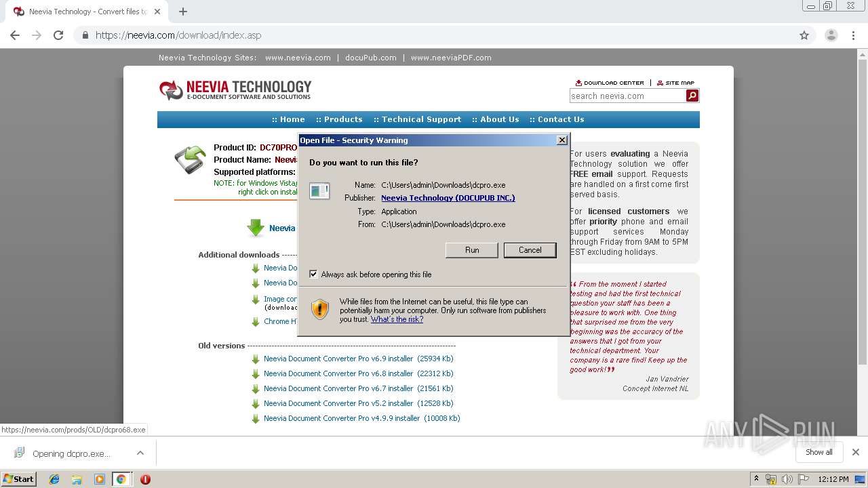
Task: Click the 12:12 PM system clock
Action: [x=833, y=479]
